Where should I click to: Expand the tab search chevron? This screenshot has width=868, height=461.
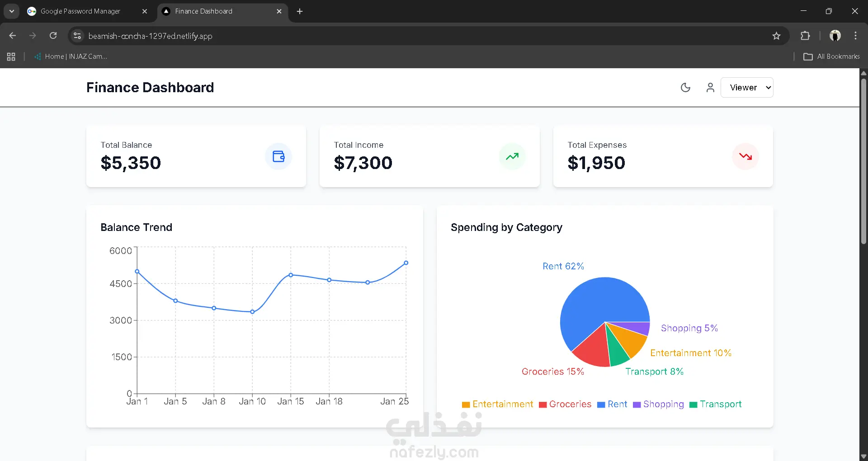pos(11,11)
